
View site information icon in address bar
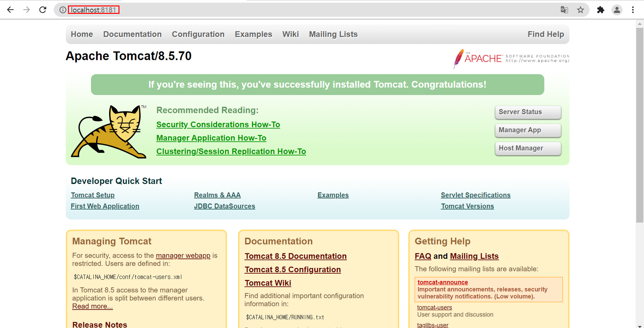[x=63, y=10]
